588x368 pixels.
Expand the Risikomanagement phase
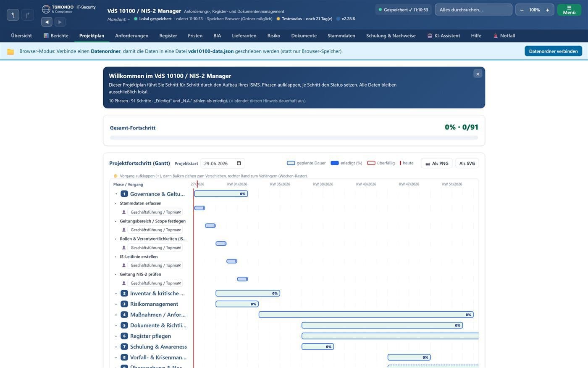tap(116, 304)
